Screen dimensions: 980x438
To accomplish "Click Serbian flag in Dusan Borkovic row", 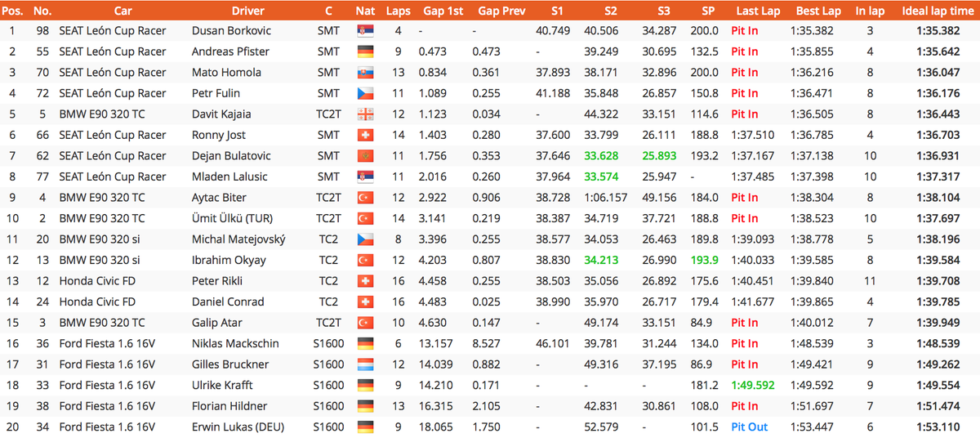I will (365, 30).
